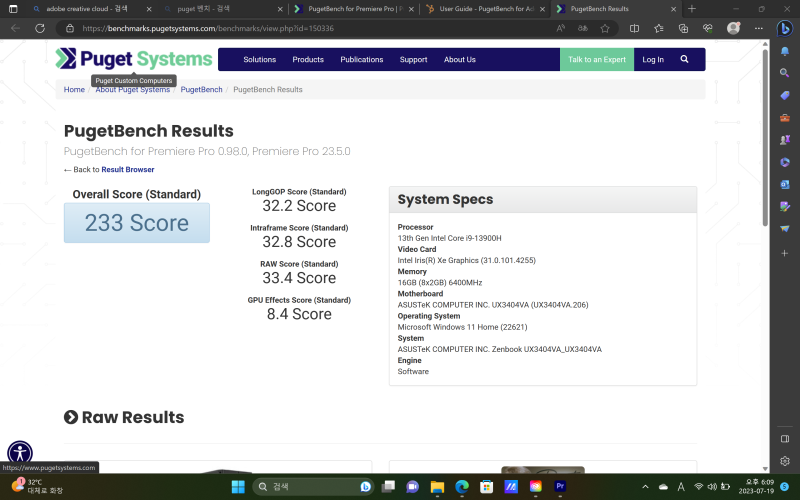Viewport: 800px width, 500px height.
Task: Open the favorites list icon
Action: point(659,29)
